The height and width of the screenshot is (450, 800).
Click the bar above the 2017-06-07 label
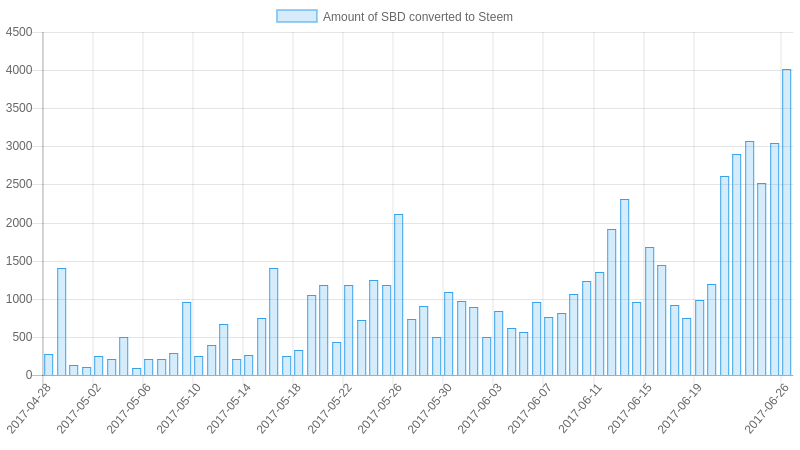tap(548, 346)
